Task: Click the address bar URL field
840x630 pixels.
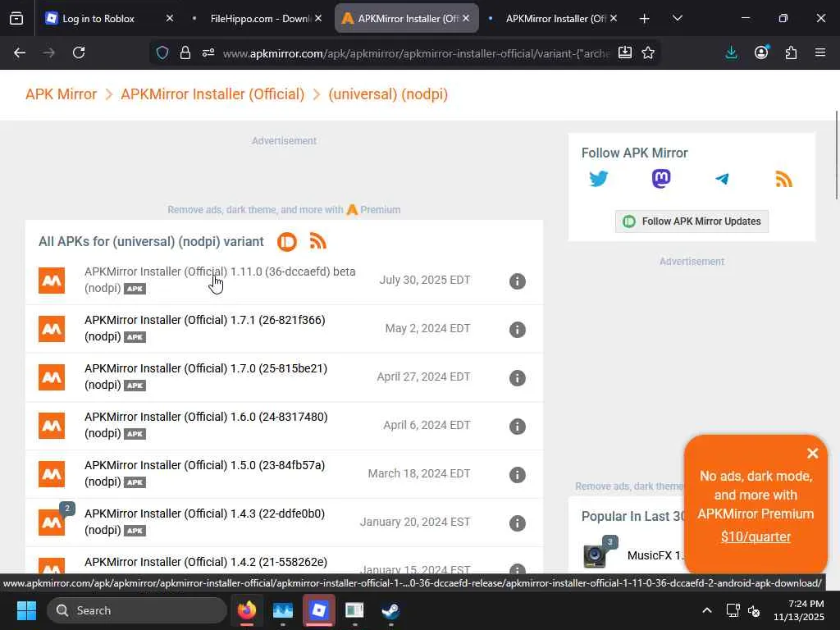Action: [x=416, y=53]
